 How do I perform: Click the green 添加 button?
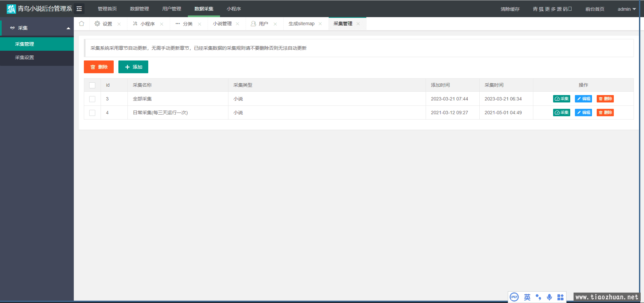coord(133,67)
